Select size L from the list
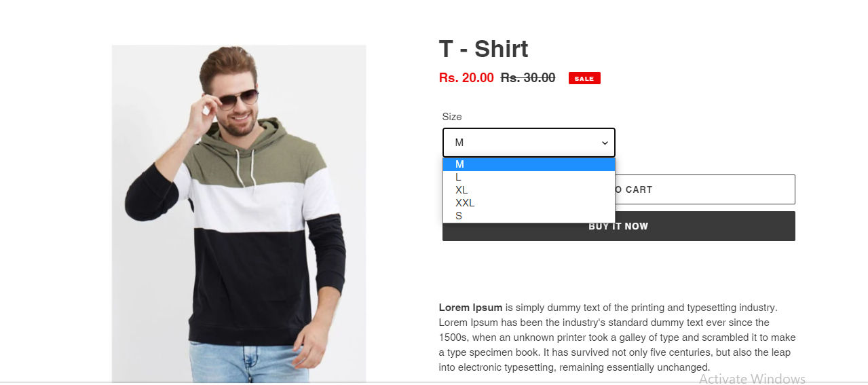Screen dimensions: 868x385 click(529, 177)
